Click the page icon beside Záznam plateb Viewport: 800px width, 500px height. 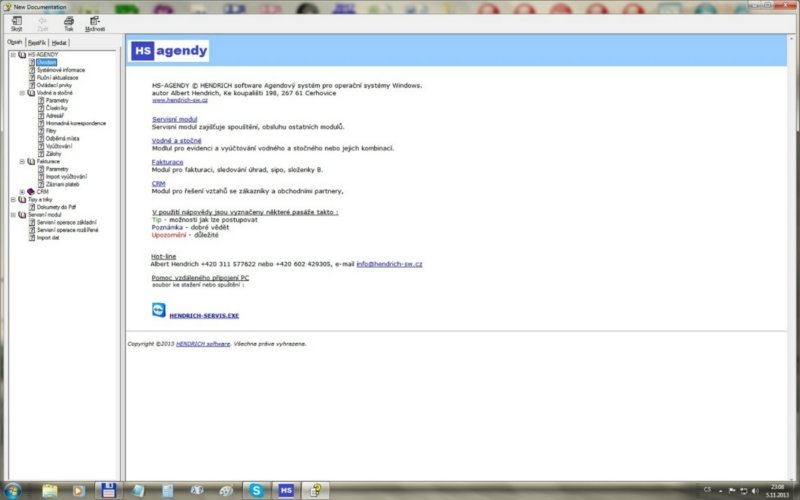pyautogui.click(x=41, y=184)
